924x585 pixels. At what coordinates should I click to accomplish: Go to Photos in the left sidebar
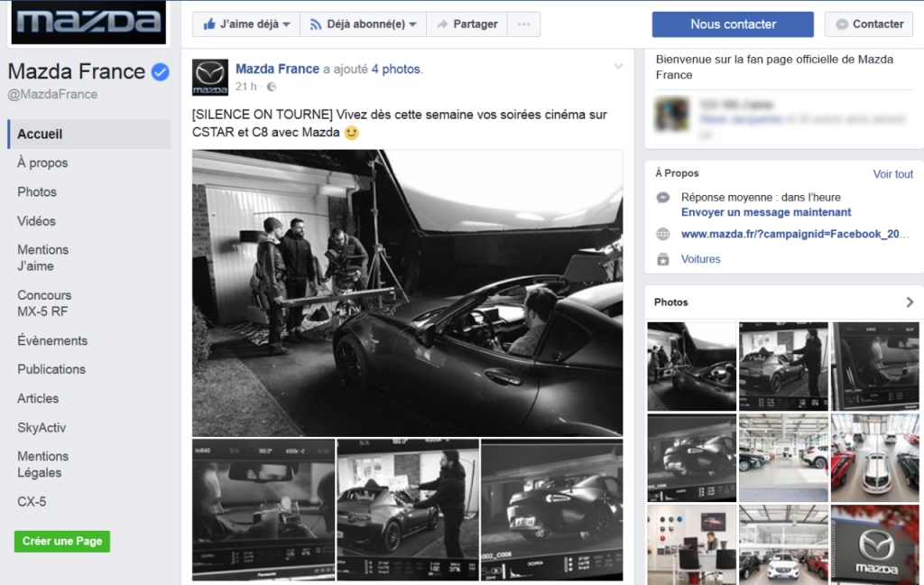[x=37, y=191]
